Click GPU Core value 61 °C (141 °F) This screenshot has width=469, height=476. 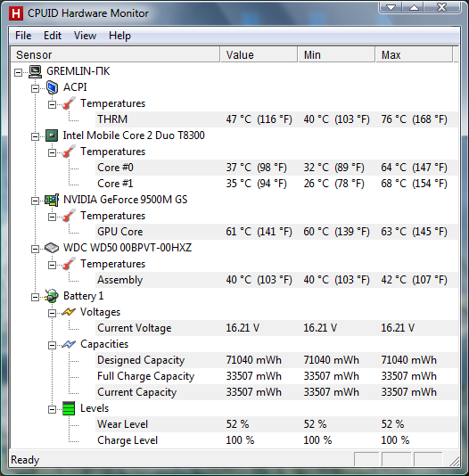click(x=259, y=232)
